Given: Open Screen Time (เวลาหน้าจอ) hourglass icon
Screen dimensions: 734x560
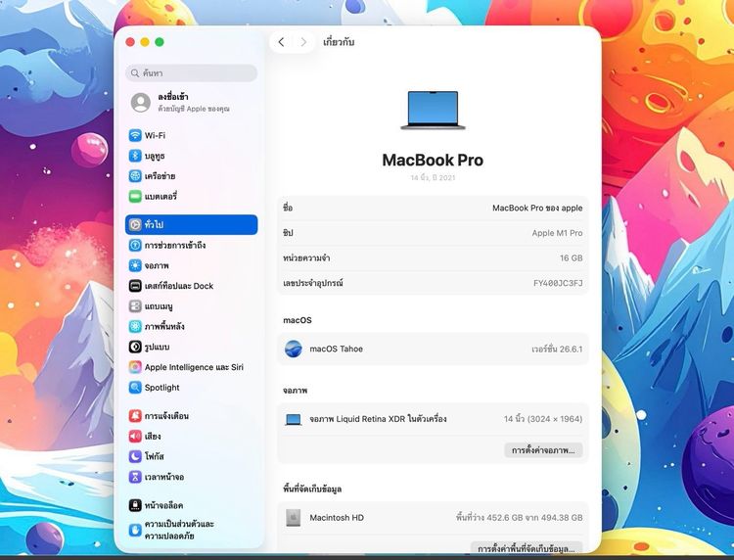Looking at the screenshot, I should click(x=135, y=477).
